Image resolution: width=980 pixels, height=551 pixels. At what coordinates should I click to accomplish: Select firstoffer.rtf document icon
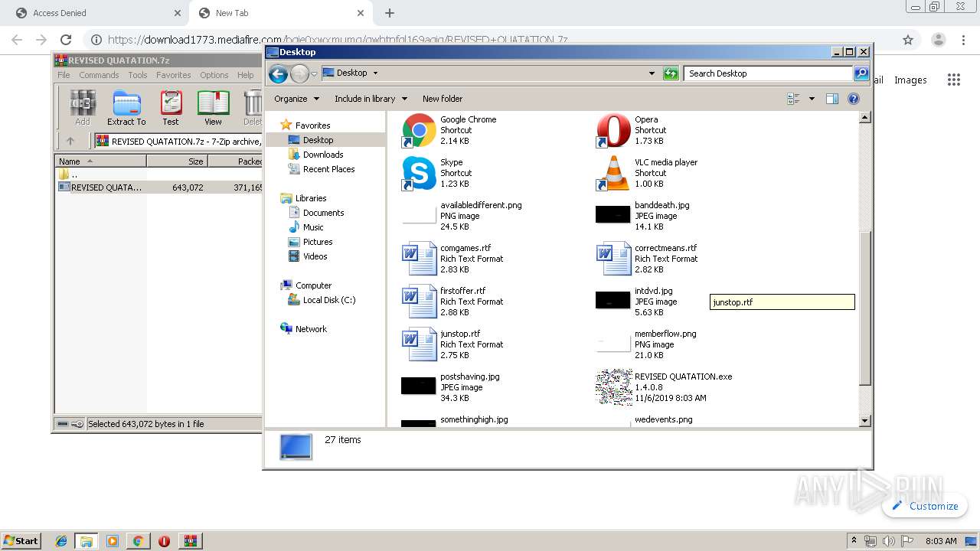pos(419,302)
